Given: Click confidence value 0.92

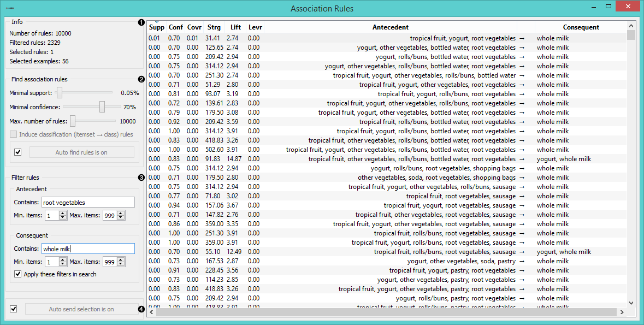Looking at the screenshot, I should 174,122.
